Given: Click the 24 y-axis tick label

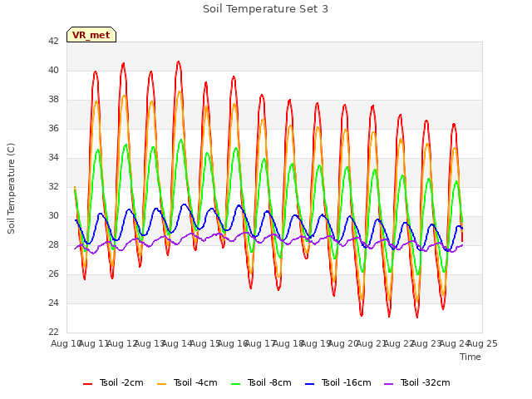Looking at the screenshot, I should (x=53, y=303).
